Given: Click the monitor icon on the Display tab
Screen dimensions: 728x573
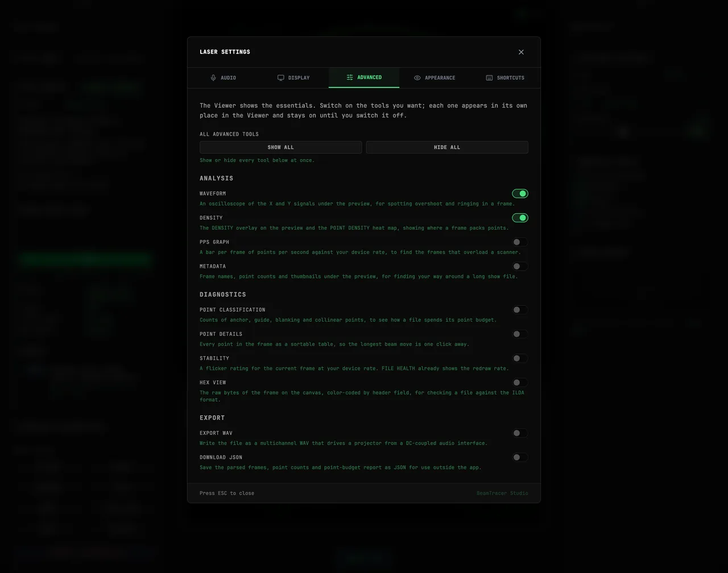Looking at the screenshot, I should [280, 78].
